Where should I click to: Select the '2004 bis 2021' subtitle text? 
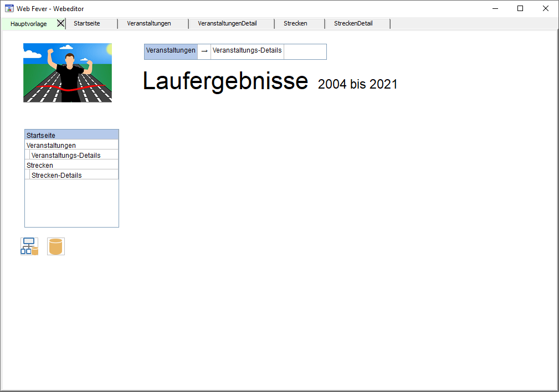[x=357, y=85]
